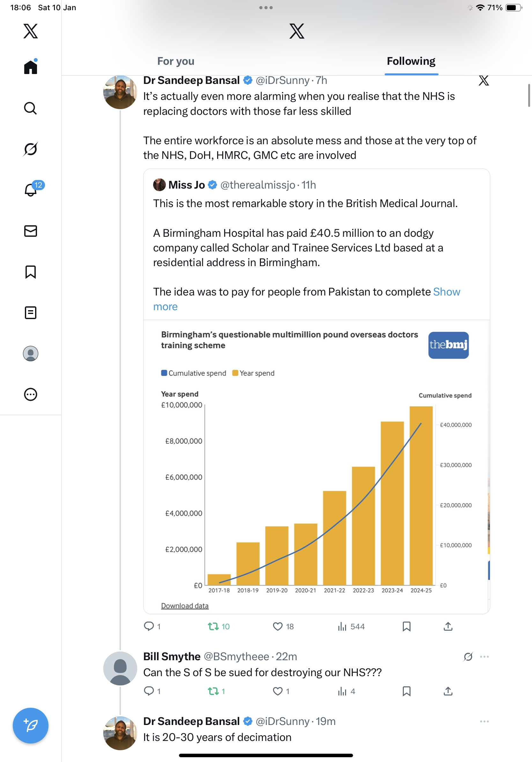Image resolution: width=532 pixels, height=762 pixels.
Task: Switch to the For you tab
Action: click(x=176, y=61)
